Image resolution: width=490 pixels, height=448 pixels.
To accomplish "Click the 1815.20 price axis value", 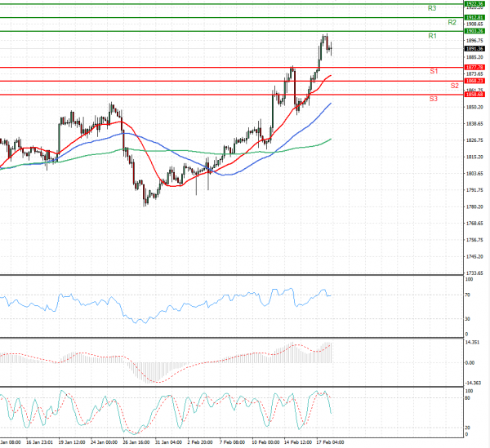I will pos(474,157).
